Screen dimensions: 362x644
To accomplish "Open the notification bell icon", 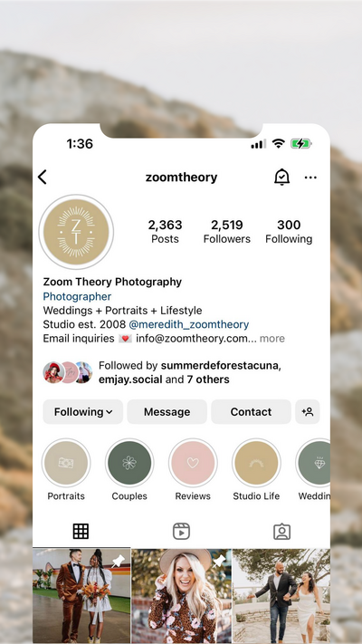I will click(281, 178).
